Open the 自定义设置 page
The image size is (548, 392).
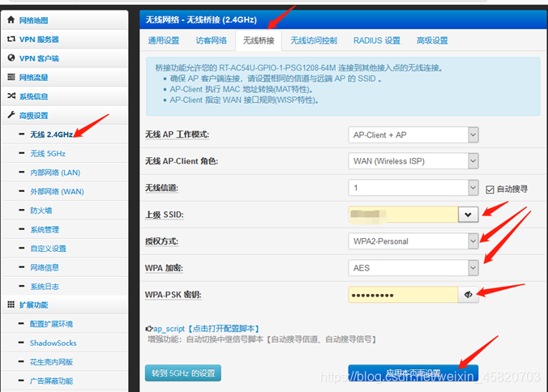(48, 249)
